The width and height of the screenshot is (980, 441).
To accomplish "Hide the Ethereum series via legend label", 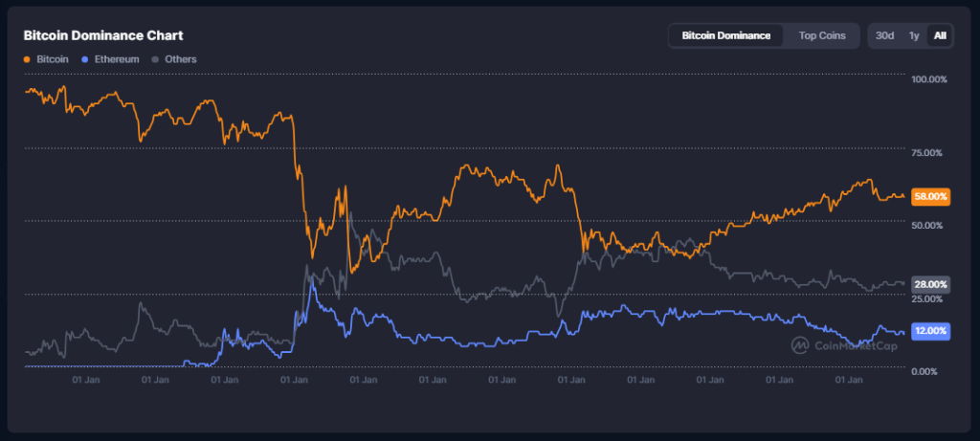I will pos(117,59).
